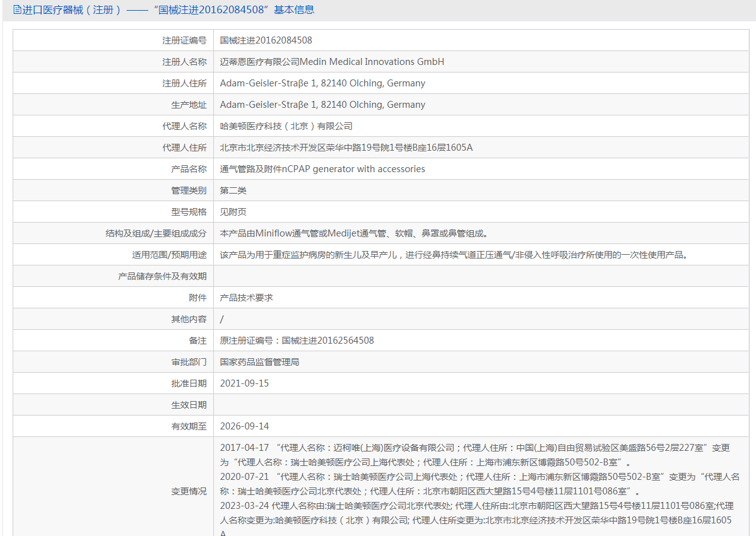Viewport: 756px width, 536px height.
Task: Select the change record dated 2017-04-17
Action: pyautogui.click(x=475, y=455)
